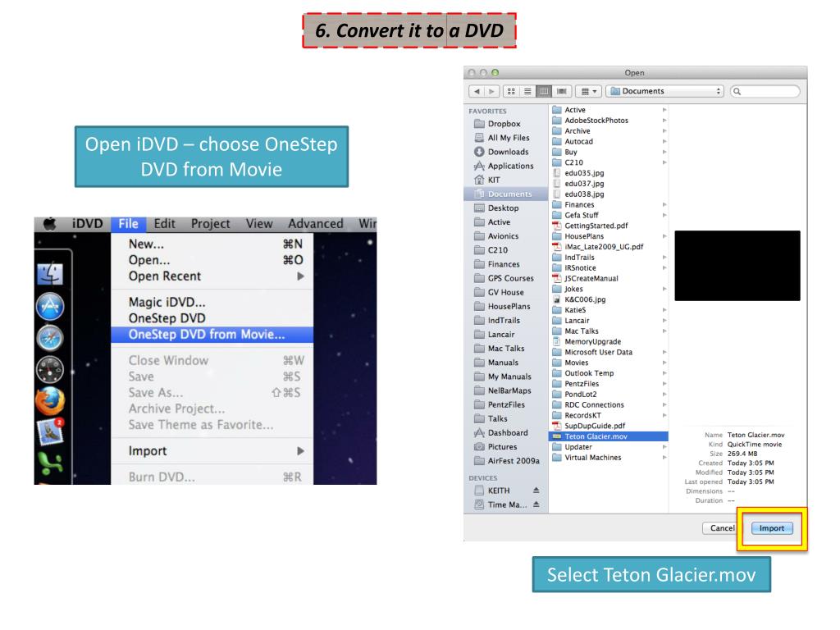Select edu035.jpg in file list
Screen dimensions: 840x630
coord(609,173)
